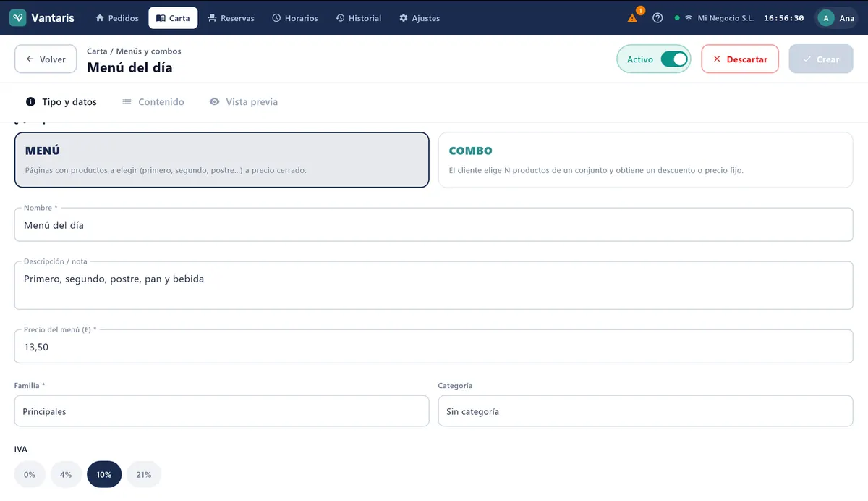868x501 pixels.
Task: Switch to the Vista previa tab
Action: (244, 102)
